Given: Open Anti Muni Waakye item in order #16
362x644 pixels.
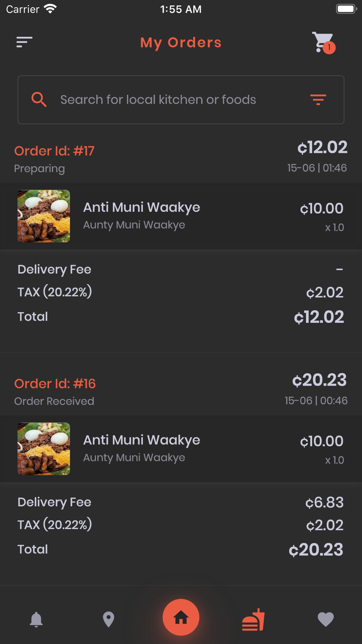Looking at the screenshot, I should pos(142,440).
